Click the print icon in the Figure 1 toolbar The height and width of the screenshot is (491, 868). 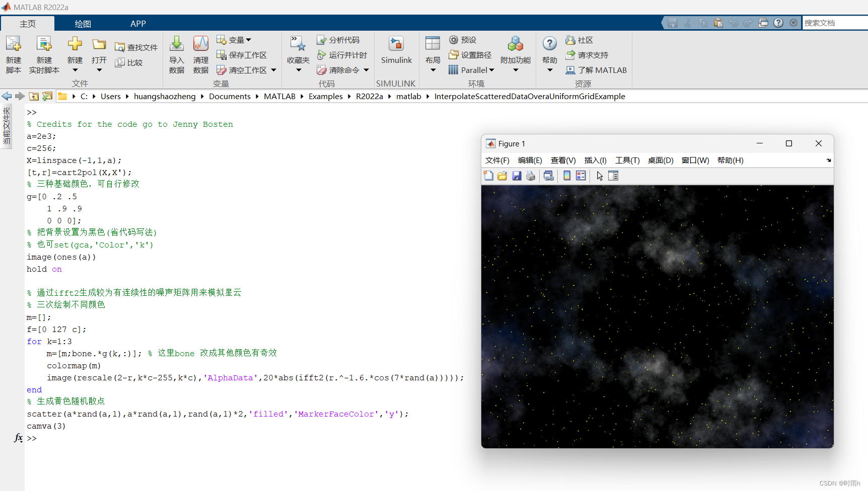(x=531, y=176)
